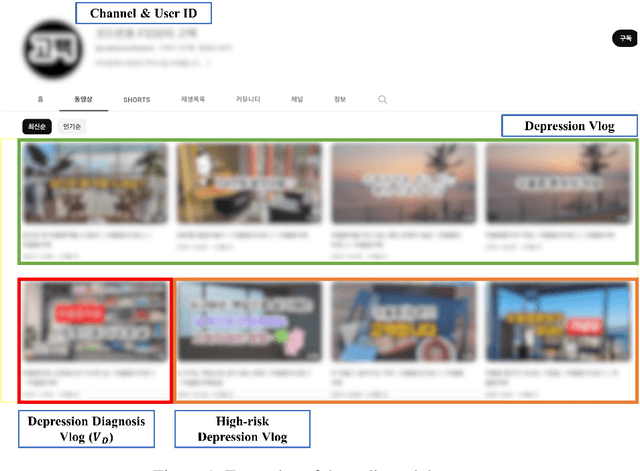Open first video thumbnail in top row
Viewport: 640px width, 471px height.
coord(94,185)
